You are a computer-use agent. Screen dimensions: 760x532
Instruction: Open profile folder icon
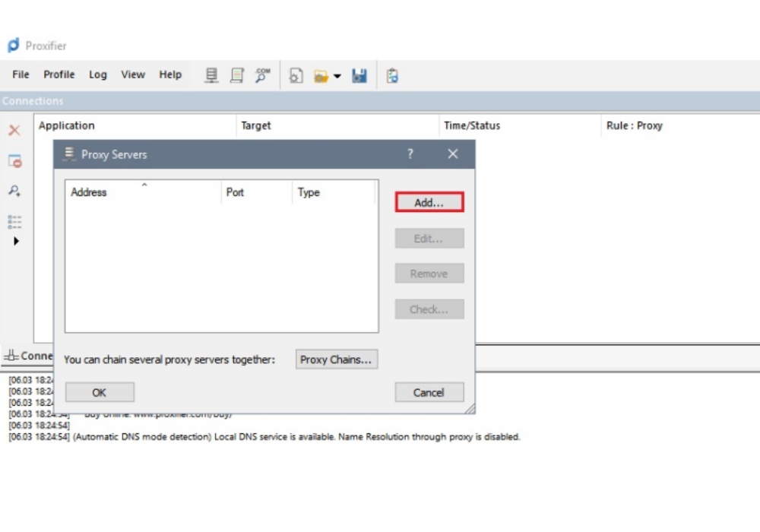[321, 76]
